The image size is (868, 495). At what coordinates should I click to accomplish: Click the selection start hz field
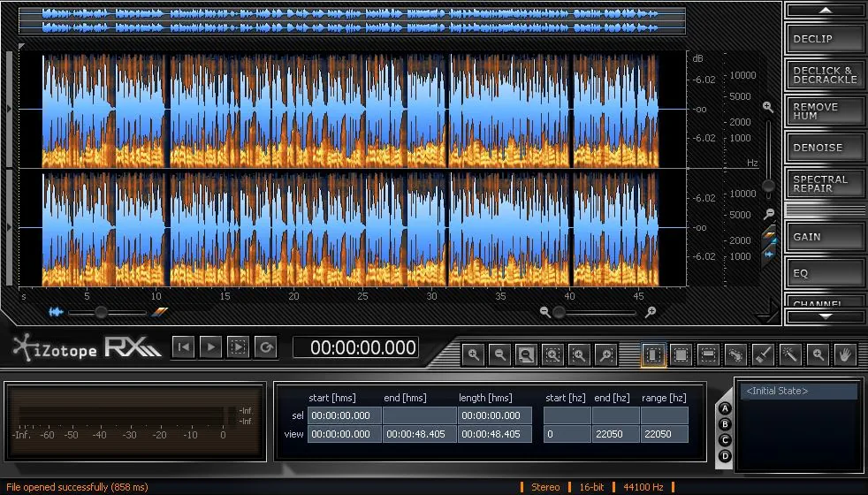567,415
